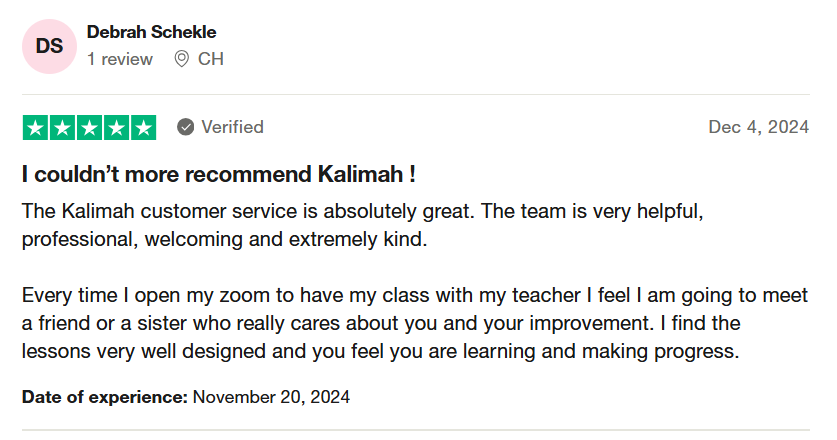This screenshot has height=440, width=837.
Task: Click the paragraph about zoom class
Action: pyautogui.click(x=415, y=323)
